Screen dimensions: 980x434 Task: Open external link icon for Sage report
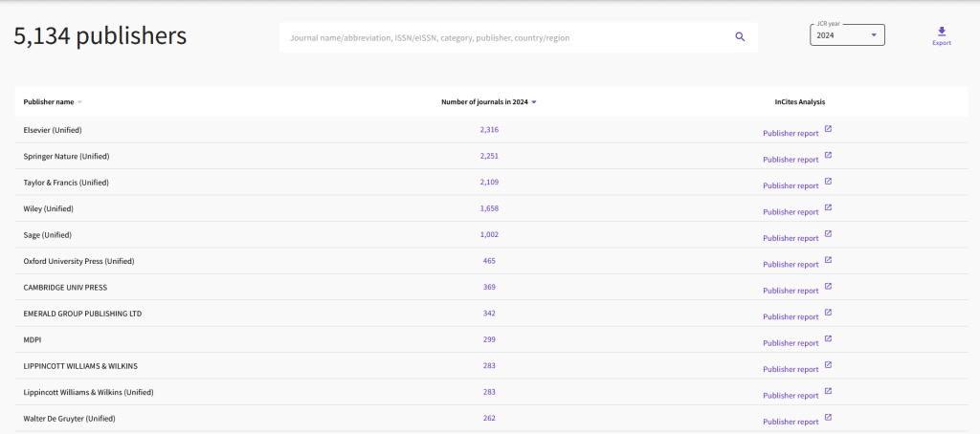[x=829, y=233]
